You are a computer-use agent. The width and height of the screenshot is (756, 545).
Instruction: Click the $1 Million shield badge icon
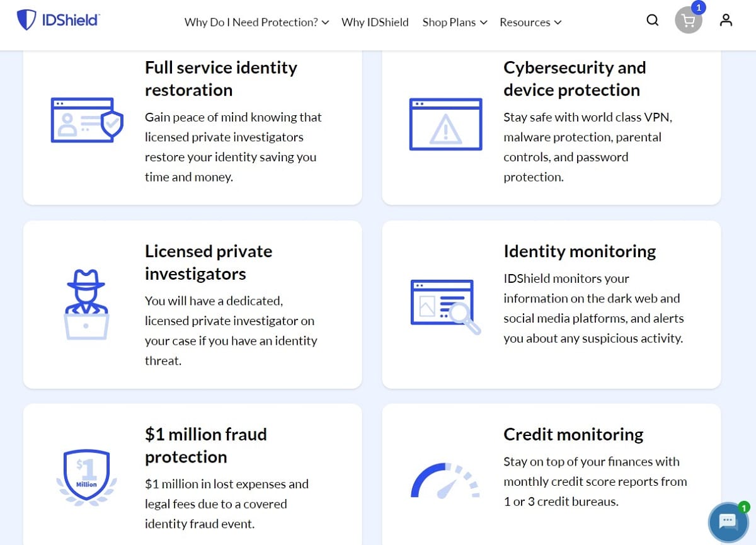point(86,478)
